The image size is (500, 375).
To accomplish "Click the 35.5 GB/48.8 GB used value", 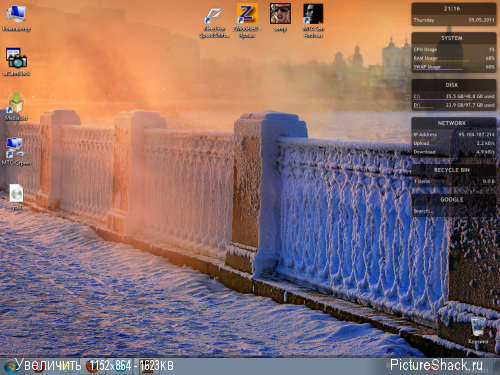I will coord(470,96).
